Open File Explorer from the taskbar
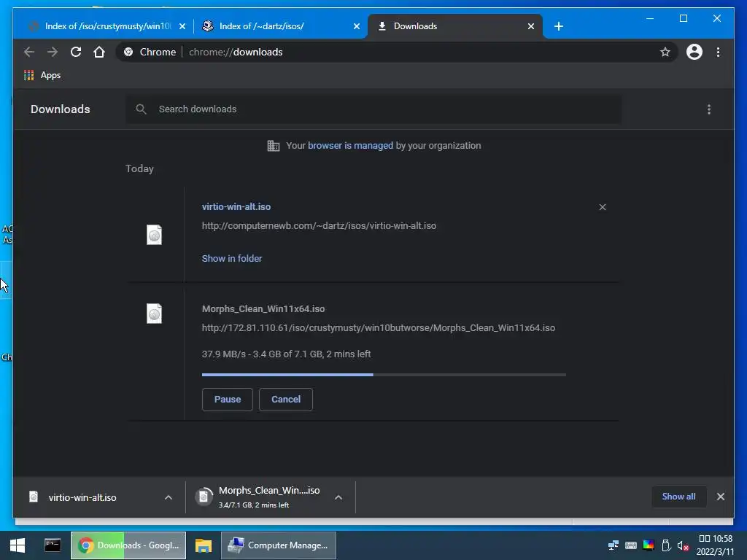Viewport: 747px width, 560px height. tap(203, 545)
